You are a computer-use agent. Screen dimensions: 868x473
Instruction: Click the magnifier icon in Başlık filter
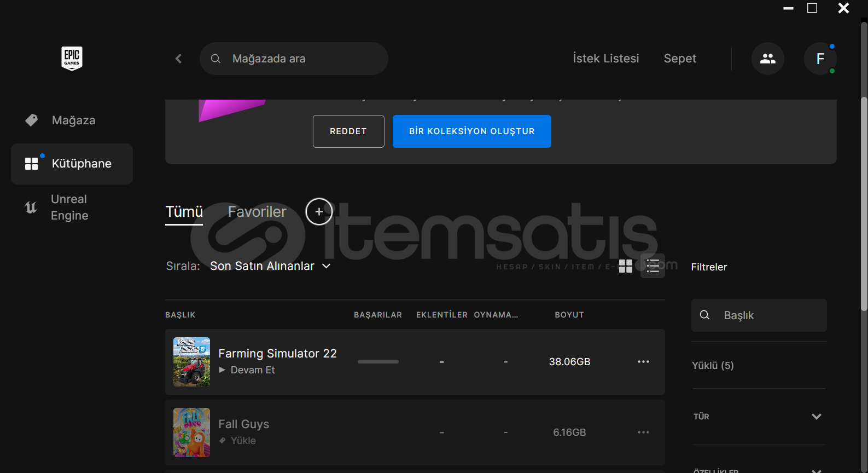pyautogui.click(x=704, y=315)
